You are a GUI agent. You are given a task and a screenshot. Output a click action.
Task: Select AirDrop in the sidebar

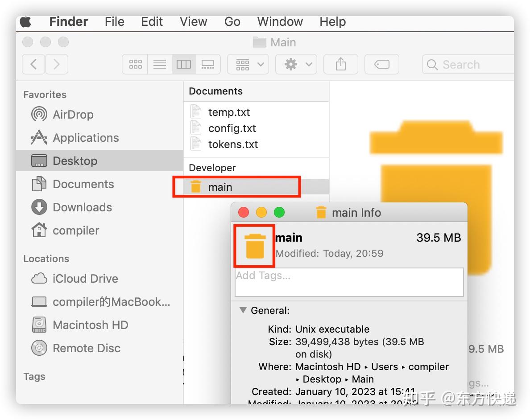click(x=100, y=115)
